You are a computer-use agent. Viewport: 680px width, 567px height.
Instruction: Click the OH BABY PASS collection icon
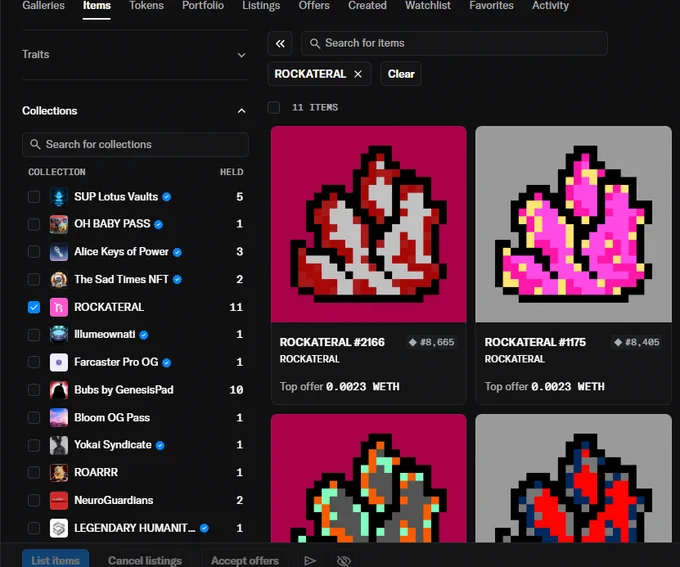pyautogui.click(x=59, y=224)
